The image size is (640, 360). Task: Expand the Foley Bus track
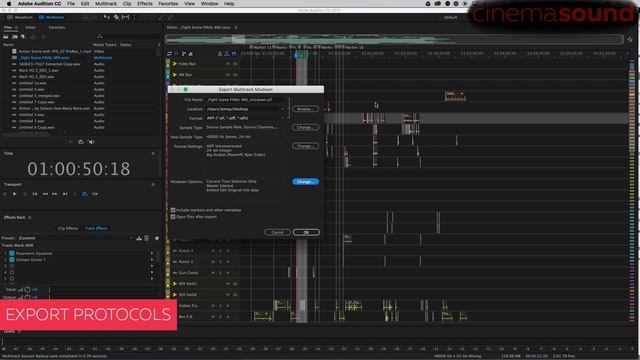pyautogui.click(x=175, y=64)
